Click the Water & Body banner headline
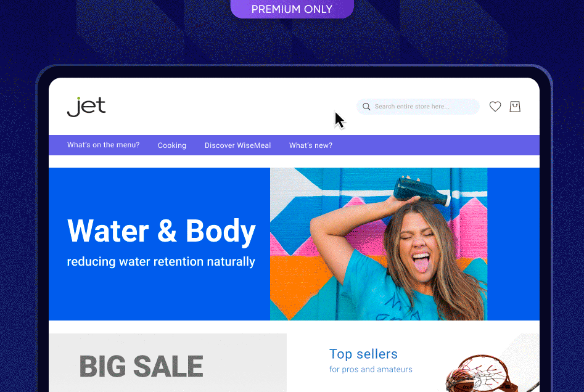This screenshot has height=392, width=584. tap(162, 231)
